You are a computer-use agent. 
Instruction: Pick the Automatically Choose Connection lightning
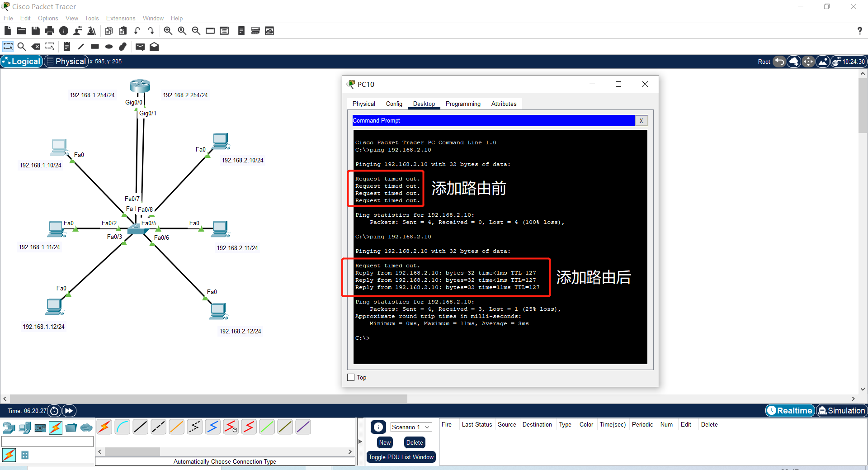(104, 427)
